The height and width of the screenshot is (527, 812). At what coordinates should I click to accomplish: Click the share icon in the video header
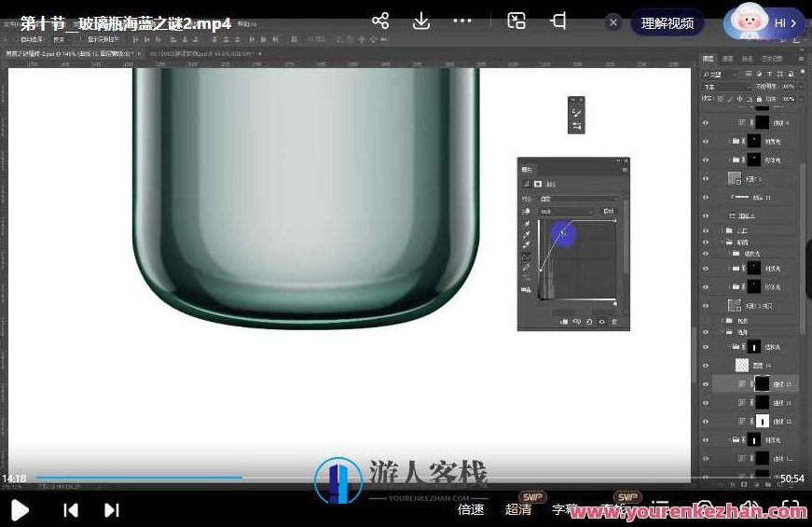coord(380,21)
